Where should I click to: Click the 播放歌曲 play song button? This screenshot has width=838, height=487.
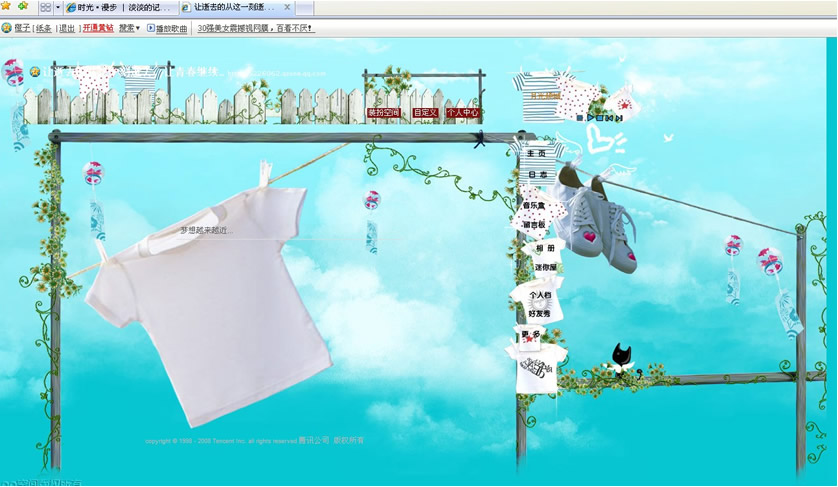(x=167, y=28)
